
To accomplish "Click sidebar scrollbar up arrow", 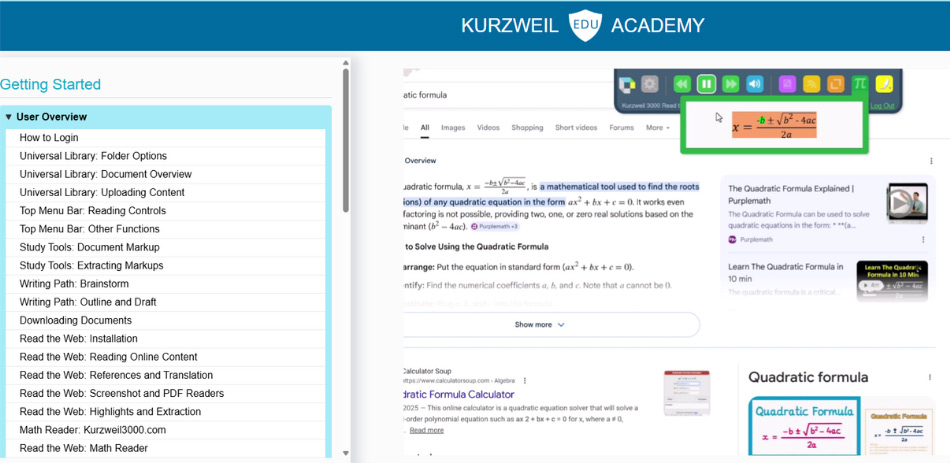I will (346, 62).
